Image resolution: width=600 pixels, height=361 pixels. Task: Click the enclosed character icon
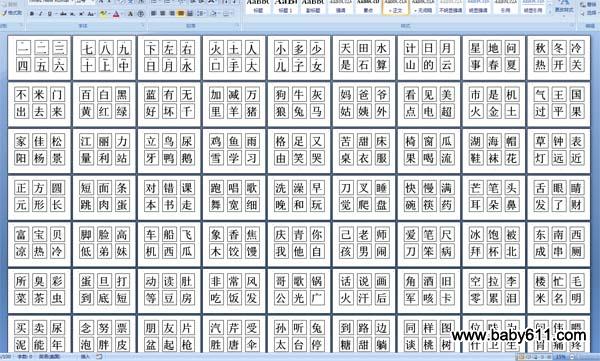(140, 14)
